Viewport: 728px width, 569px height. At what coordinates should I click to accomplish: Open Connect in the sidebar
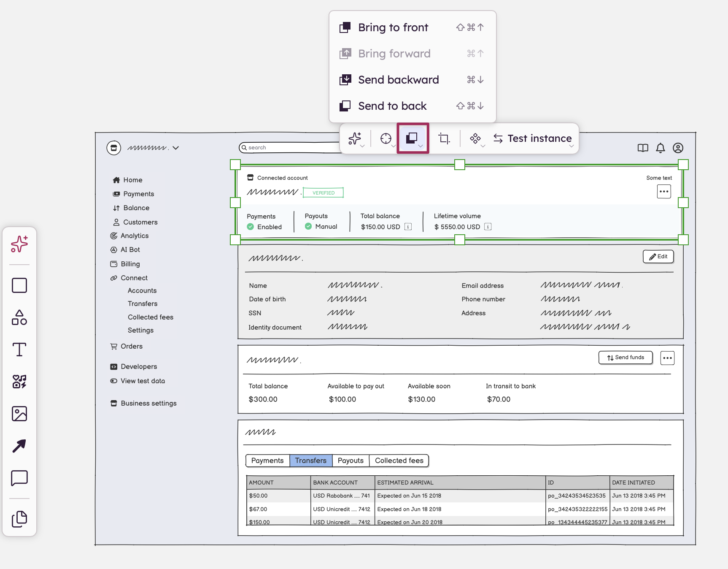pyautogui.click(x=129, y=278)
